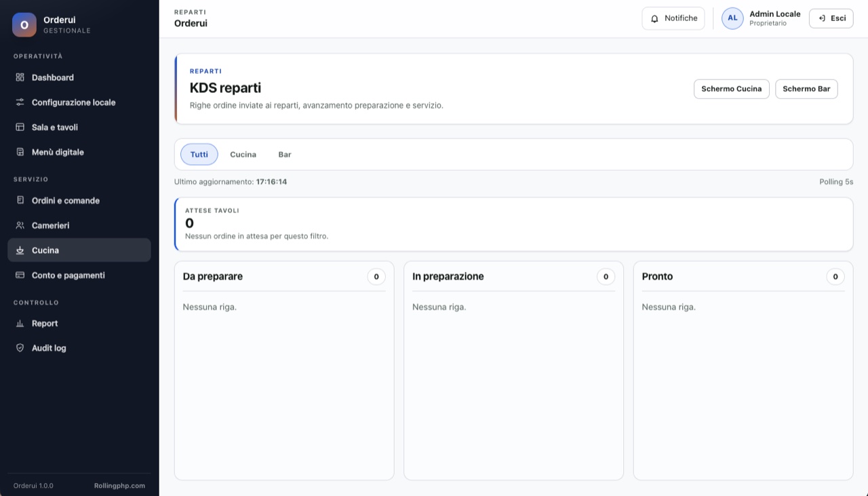Open Conto e pagamenti

coord(79,275)
